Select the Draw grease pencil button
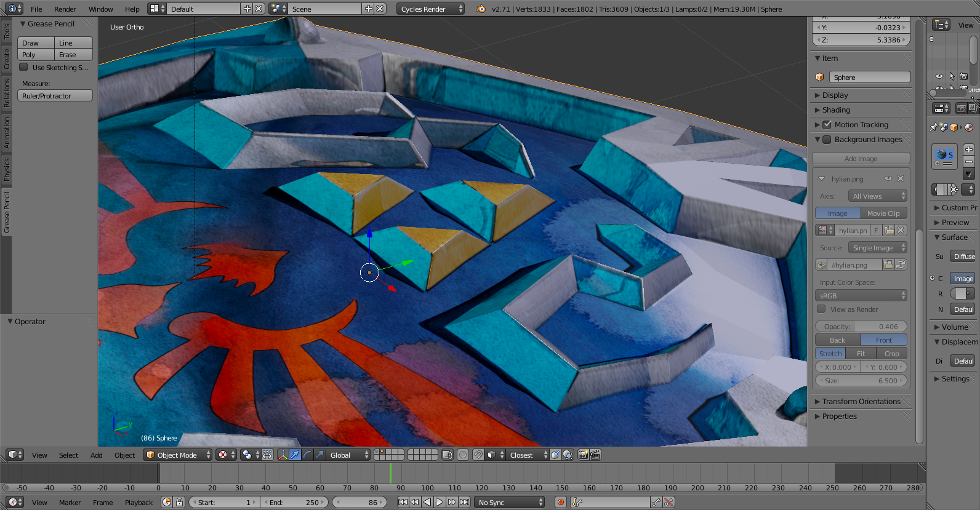The image size is (980, 510). [36, 43]
